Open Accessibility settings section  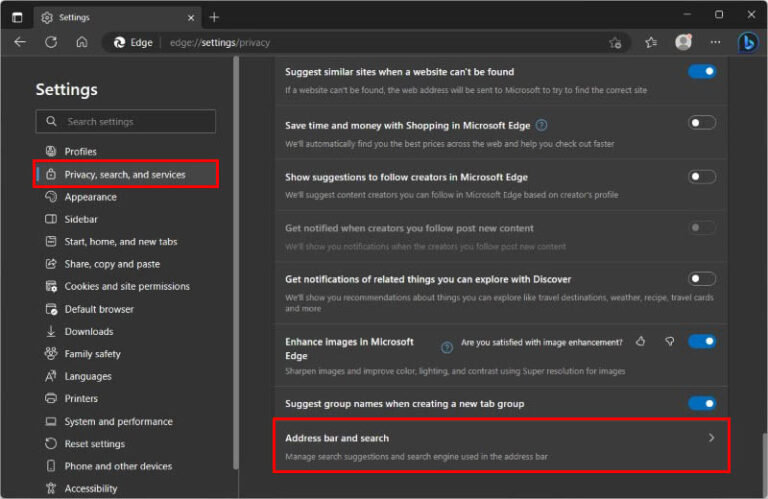click(91, 488)
